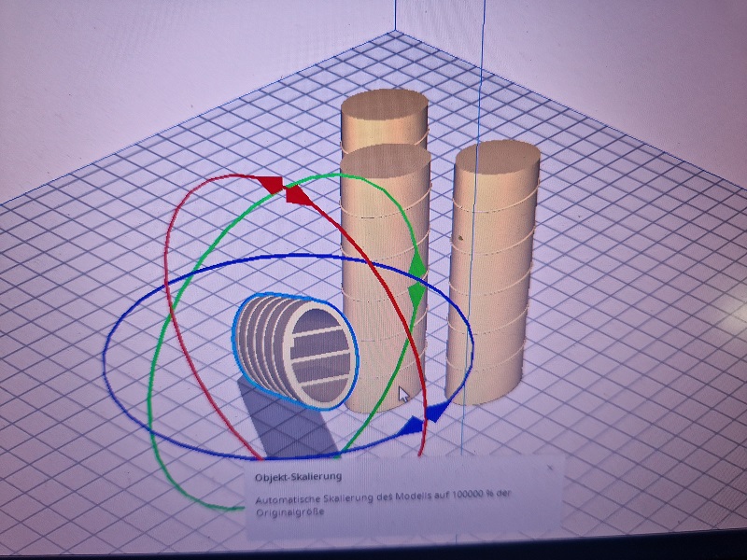Dismiss the Objekt-Skalierung notification
This screenshot has width=747, height=560.
(x=550, y=464)
